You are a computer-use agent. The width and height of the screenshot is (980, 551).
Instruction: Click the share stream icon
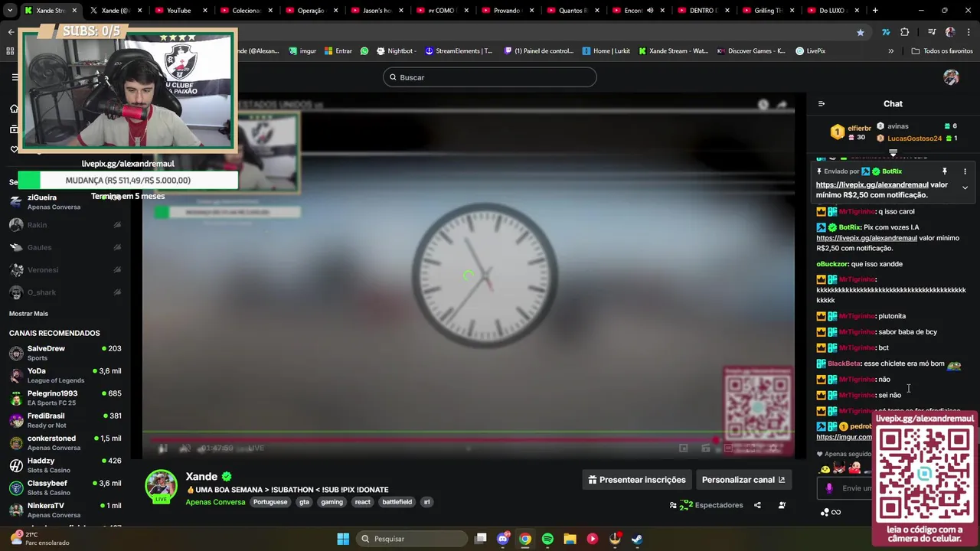pyautogui.click(x=757, y=505)
